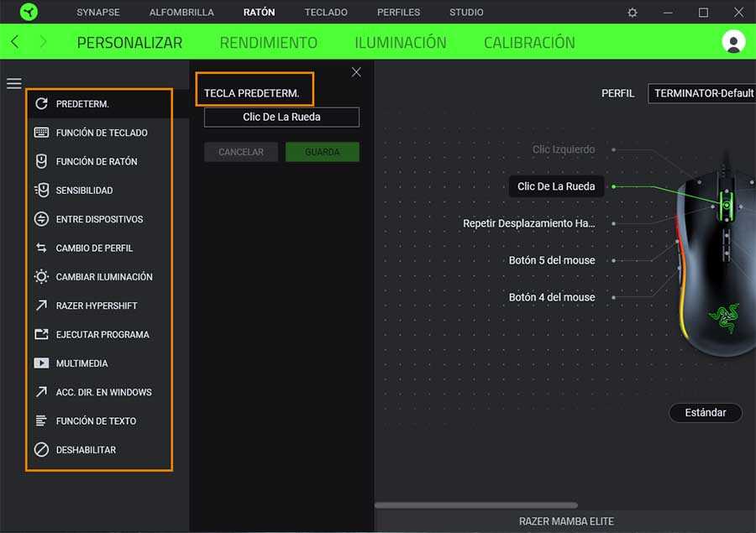Click the horizontal scrollbar at bottom

point(475,505)
